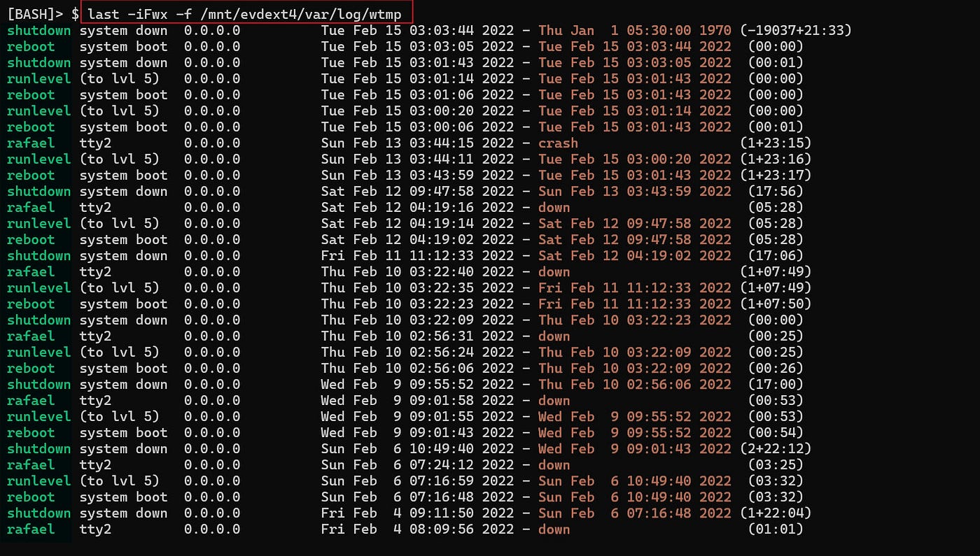
Task: Select the (1+22:04) duration in the Fri Feb 4 row
Action: coord(776,513)
